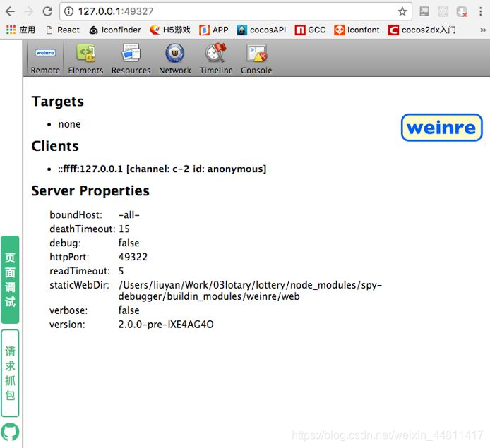Open the H5游戏 bookmark

[170, 30]
